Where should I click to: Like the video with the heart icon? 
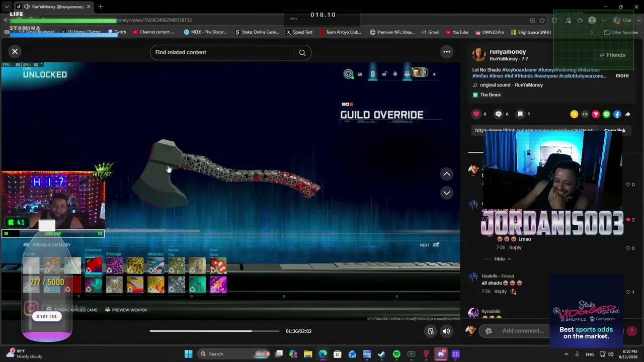click(x=476, y=114)
